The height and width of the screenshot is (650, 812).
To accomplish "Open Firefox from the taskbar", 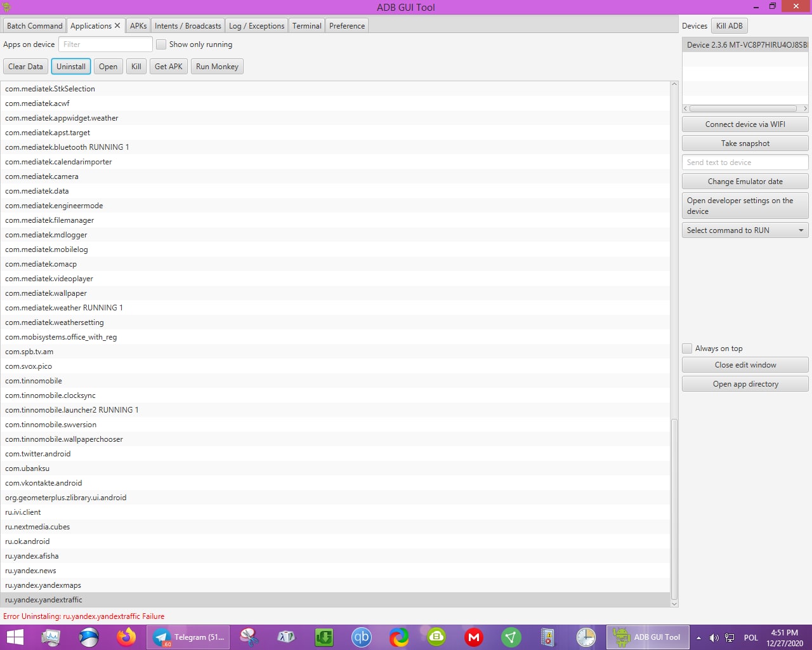I will [126, 637].
